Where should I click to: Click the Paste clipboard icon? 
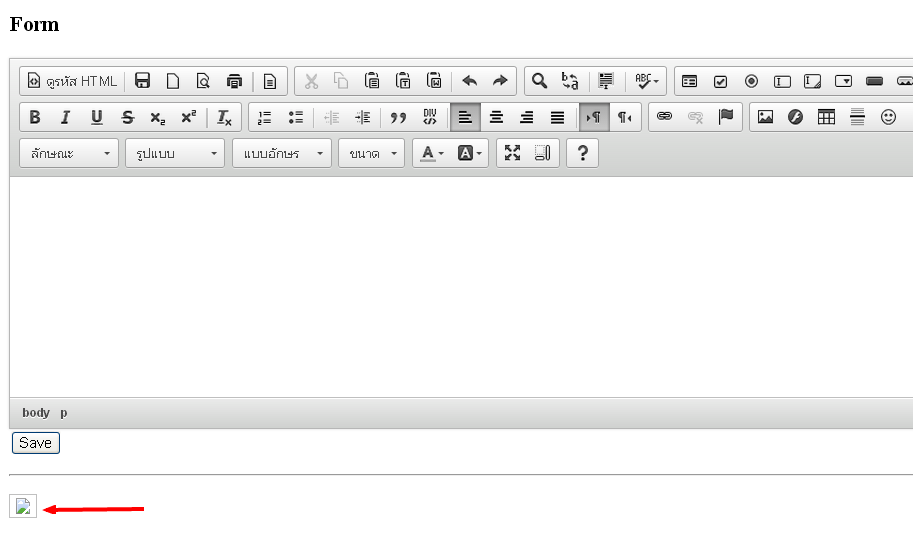372,81
